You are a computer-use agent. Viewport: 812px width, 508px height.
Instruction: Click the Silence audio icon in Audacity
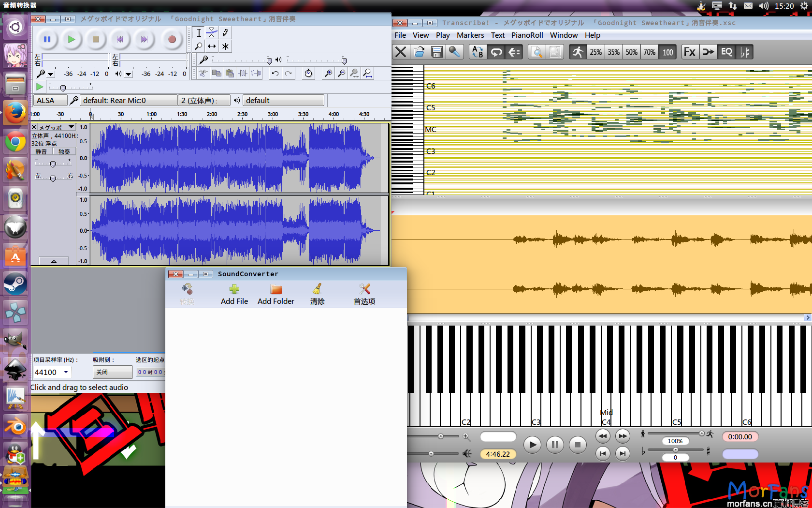(x=256, y=73)
